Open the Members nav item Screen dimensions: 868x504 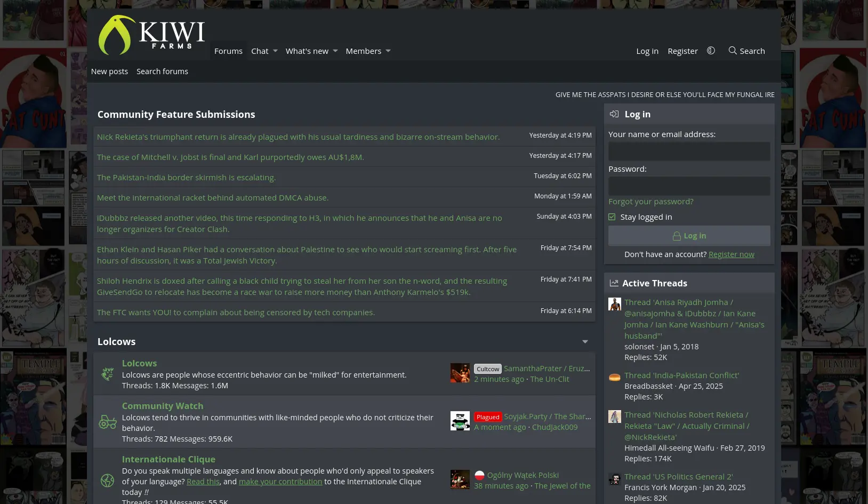coord(363,51)
